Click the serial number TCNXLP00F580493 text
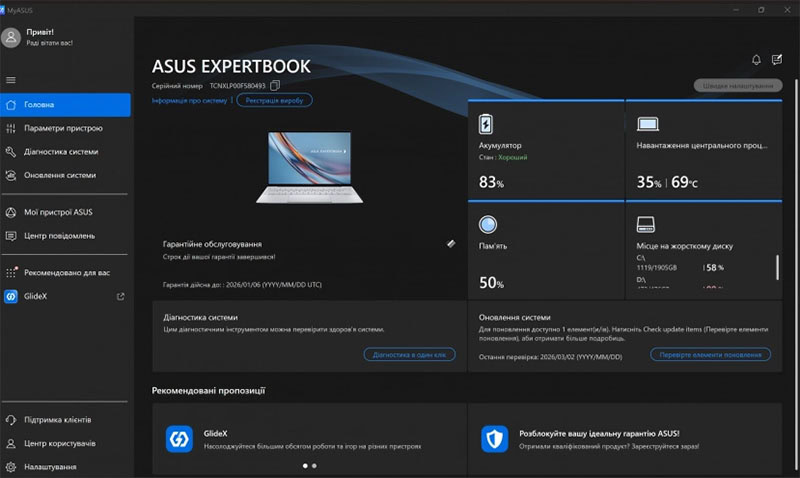This screenshot has width=800, height=478. pos(237,86)
